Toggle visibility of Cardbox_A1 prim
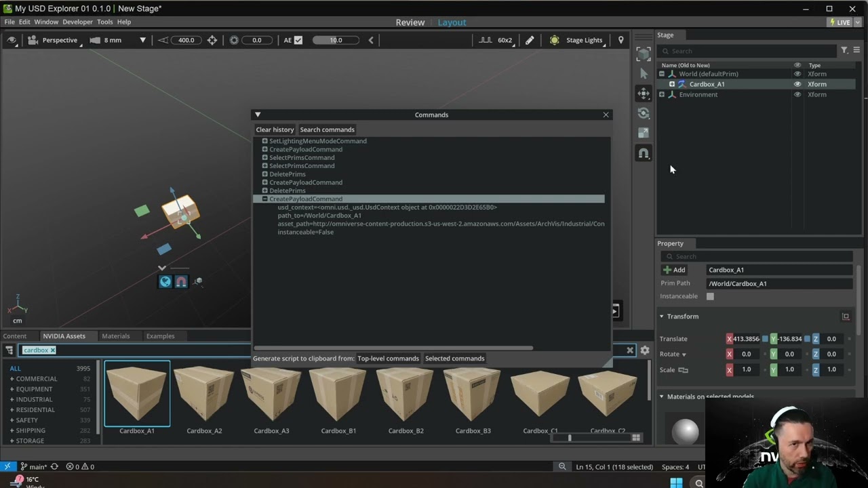 click(x=797, y=84)
